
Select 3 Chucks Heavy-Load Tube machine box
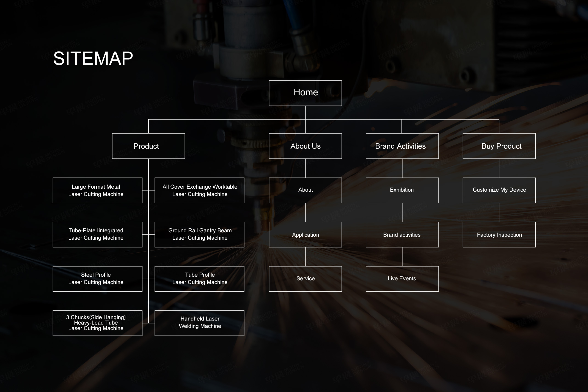tap(97, 323)
